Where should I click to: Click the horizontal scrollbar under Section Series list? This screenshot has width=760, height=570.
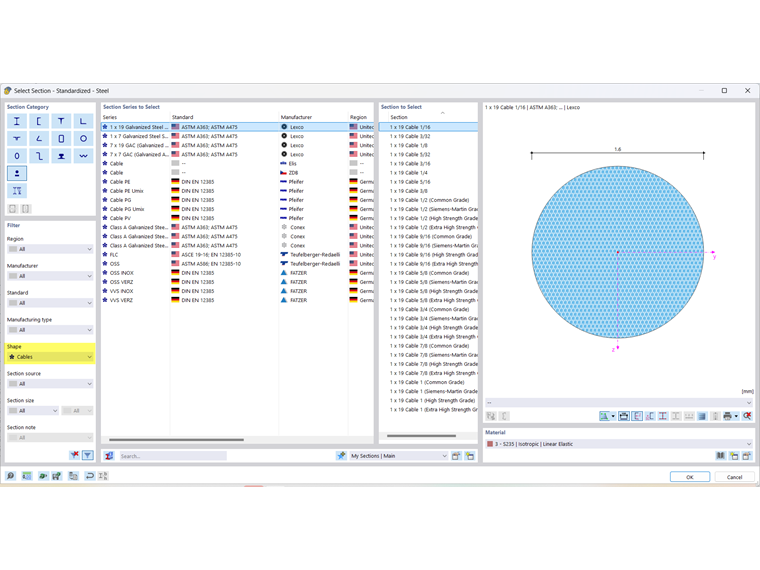pos(176,440)
